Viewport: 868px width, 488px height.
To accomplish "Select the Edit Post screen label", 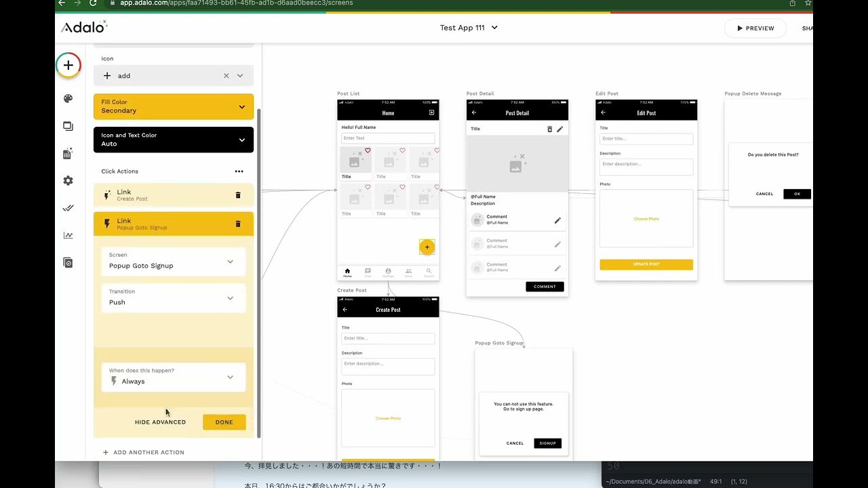I will tap(607, 94).
